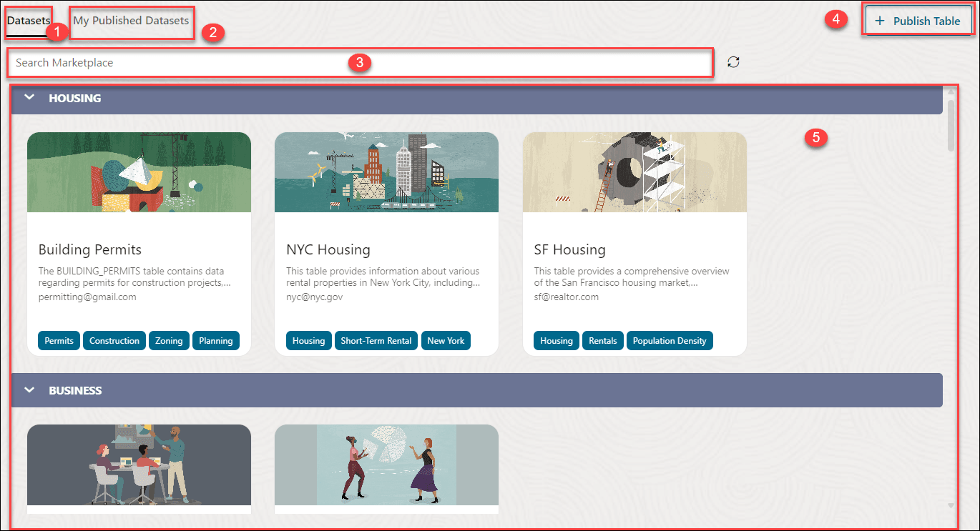Select the Short-Term Rental tag
The image size is (980, 531).
click(x=376, y=340)
